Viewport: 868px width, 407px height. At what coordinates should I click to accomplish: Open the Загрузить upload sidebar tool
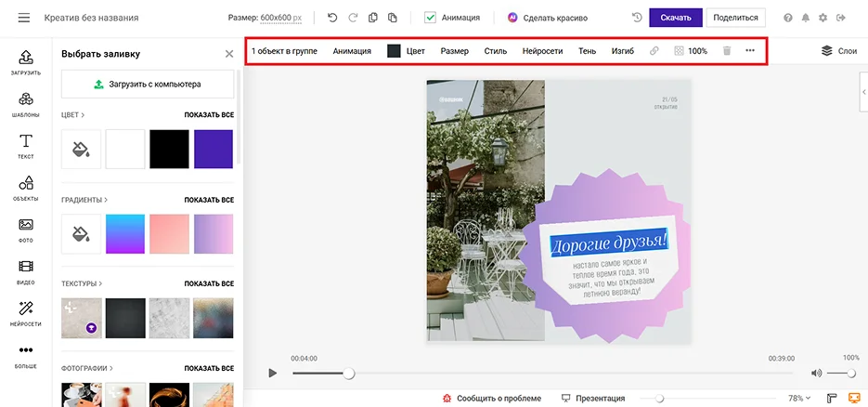tap(26, 63)
